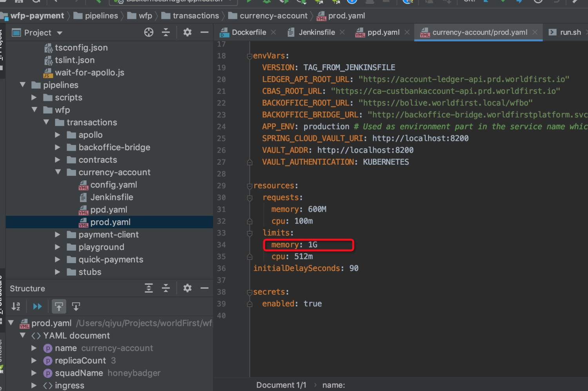Open the Project view dropdown

pyautogui.click(x=60, y=33)
